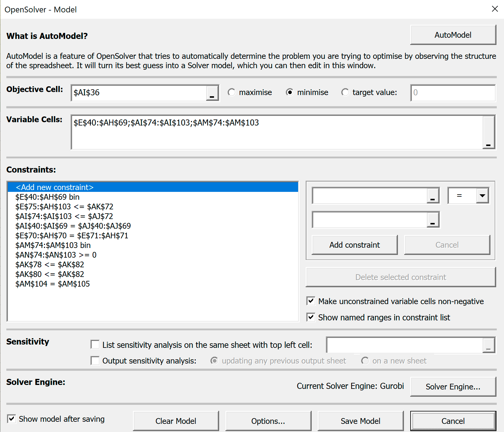Select constraint $AI$40:$AI$69 = $AJ$40:$AJ$69

(x=153, y=226)
